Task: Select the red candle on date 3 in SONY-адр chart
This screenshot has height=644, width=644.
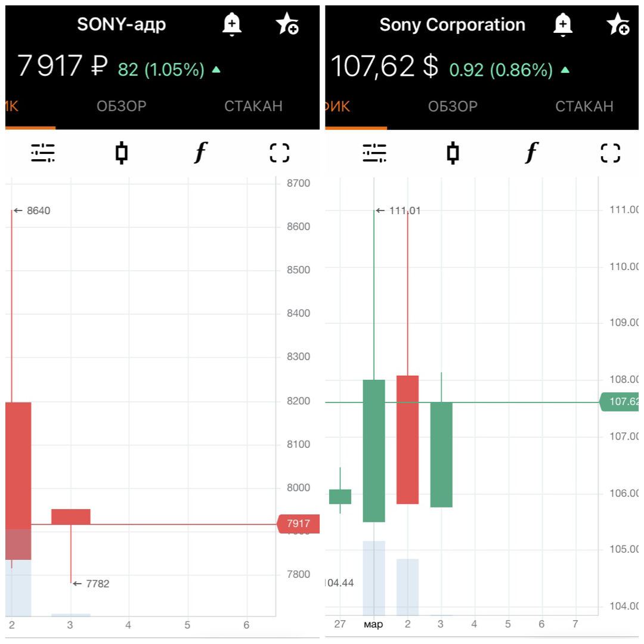Action: (x=70, y=516)
